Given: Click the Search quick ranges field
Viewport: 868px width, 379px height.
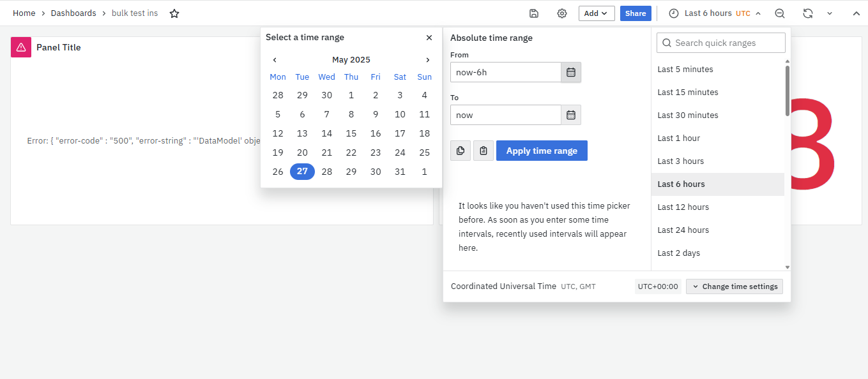Looking at the screenshot, I should (721, 43).
